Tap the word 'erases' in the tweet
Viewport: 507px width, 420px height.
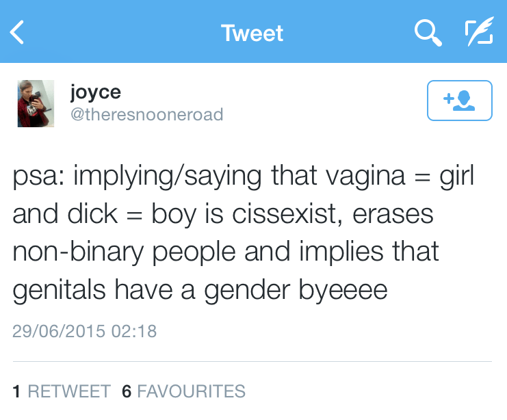tap(395, 215)
